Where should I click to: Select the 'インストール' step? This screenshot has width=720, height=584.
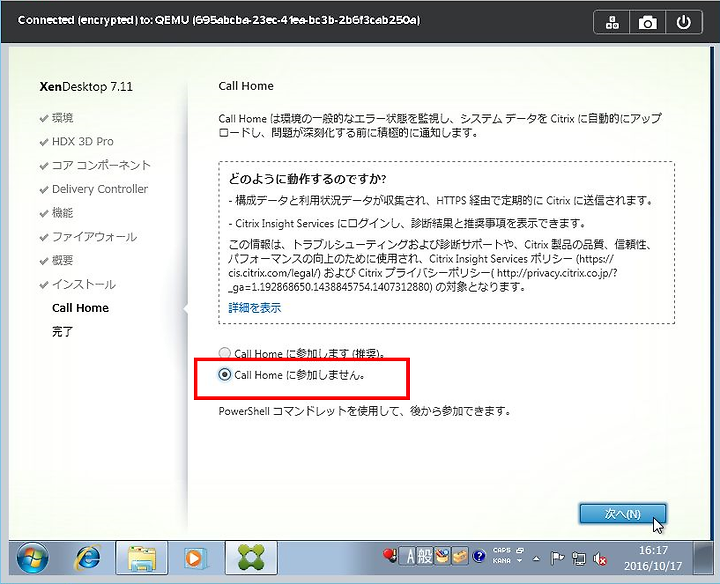84,284
